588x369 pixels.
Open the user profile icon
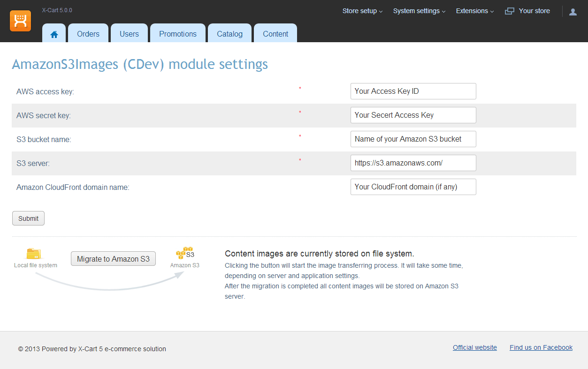[573, 12]
